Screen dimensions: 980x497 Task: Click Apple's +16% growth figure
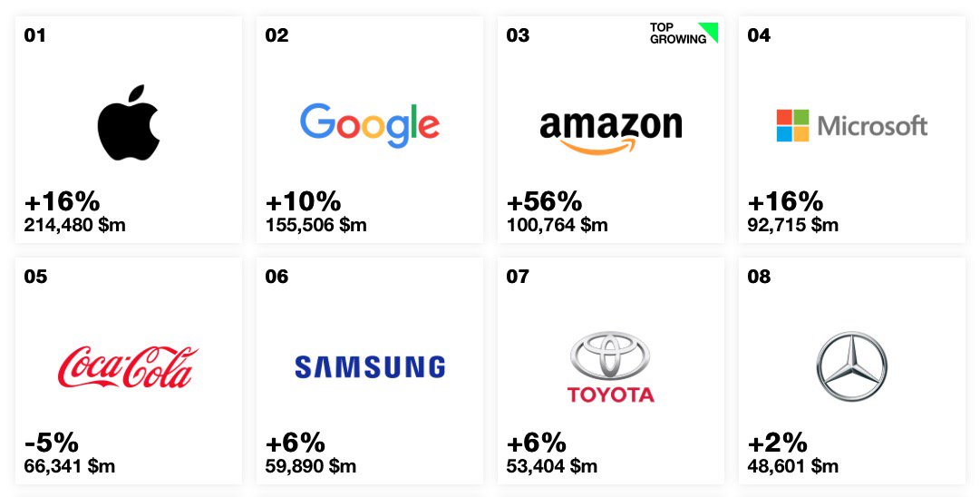tap(62, 201)
